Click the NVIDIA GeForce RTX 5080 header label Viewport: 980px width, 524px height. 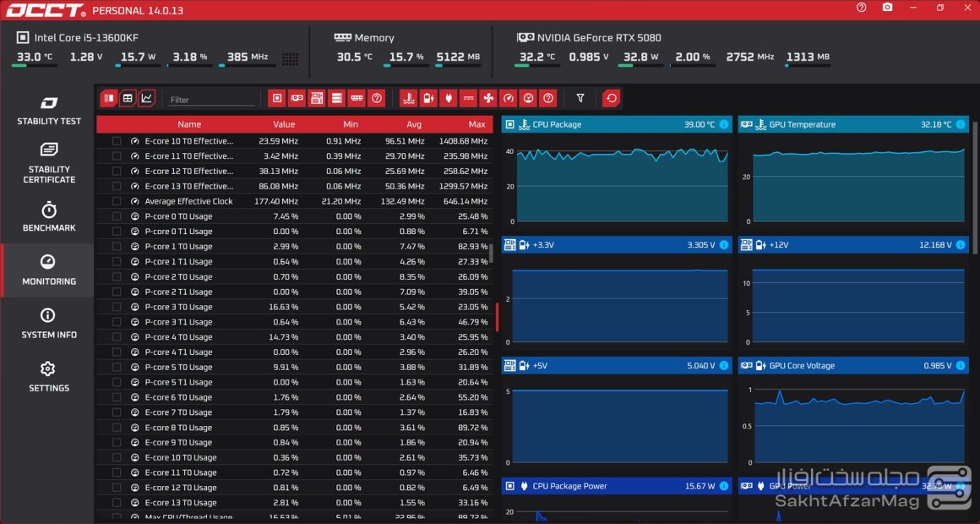[599, 37]
